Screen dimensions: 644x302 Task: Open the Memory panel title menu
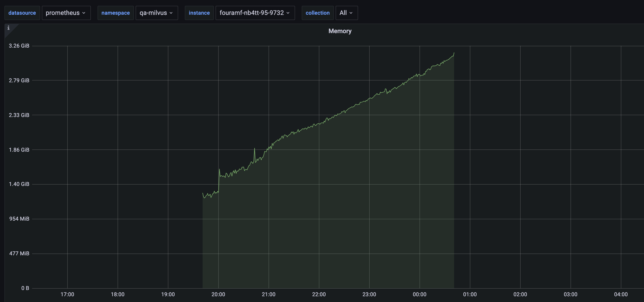click(340, 31)
